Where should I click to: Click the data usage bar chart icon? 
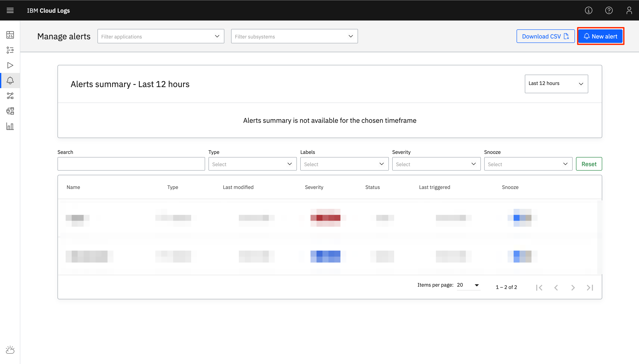pos(10,126)
